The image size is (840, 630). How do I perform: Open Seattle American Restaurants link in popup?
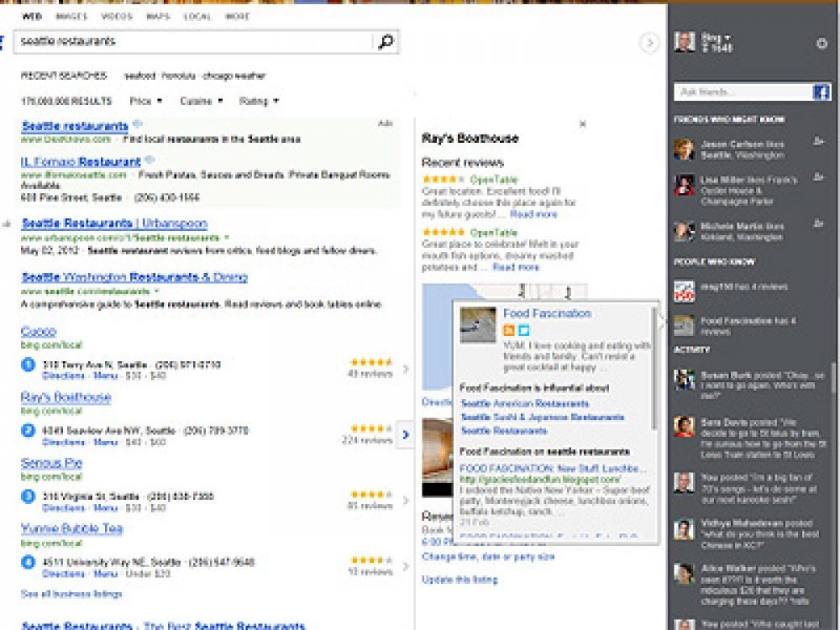click(x=525, y=403)
